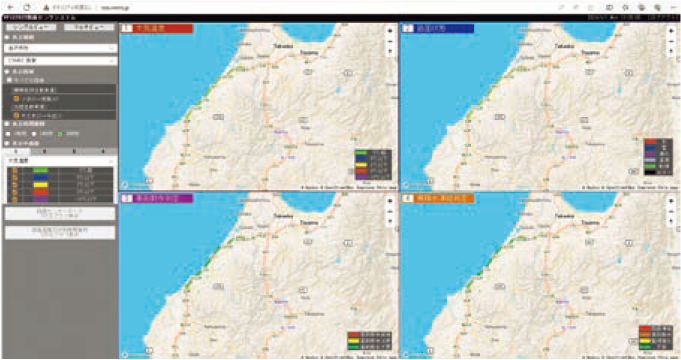
Task: Zoom in on the orange-titled map panel
Action: coord(671,201)
